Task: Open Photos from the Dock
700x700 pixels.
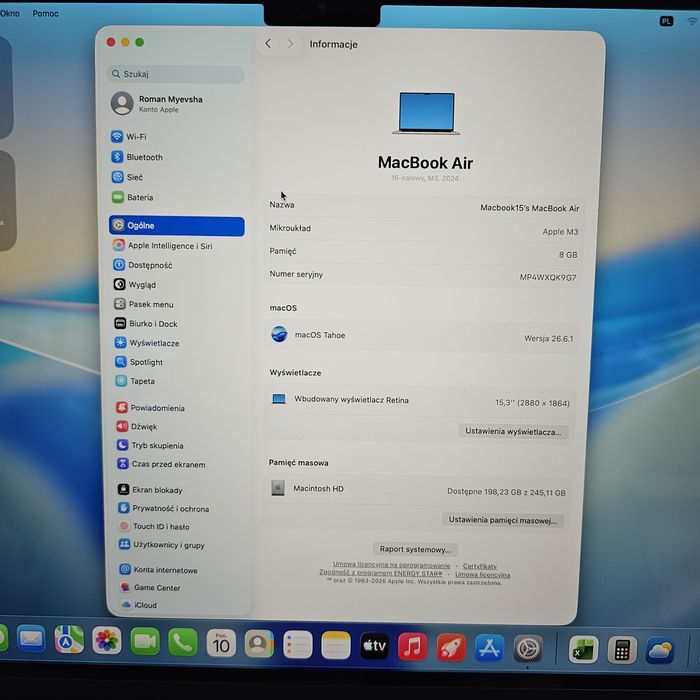Action: (107, 640)
